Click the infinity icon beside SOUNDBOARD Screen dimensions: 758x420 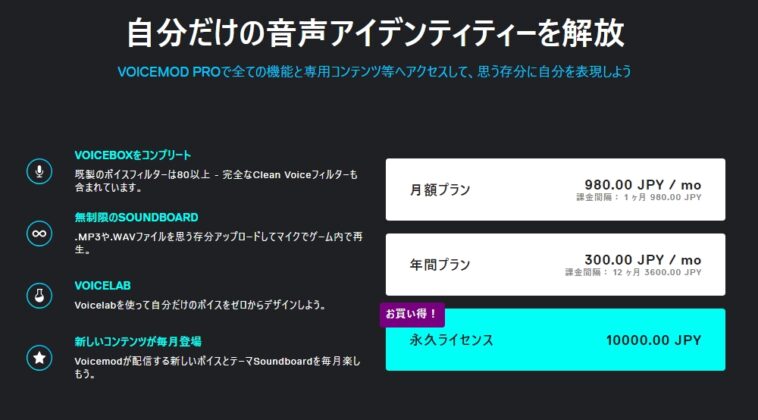[39, 233]
